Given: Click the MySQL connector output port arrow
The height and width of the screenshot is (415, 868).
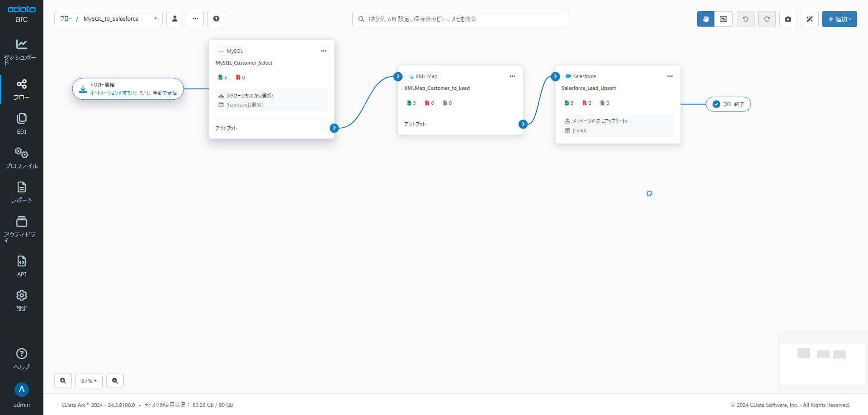Looking at the screenshot, I should click(334, 128).
